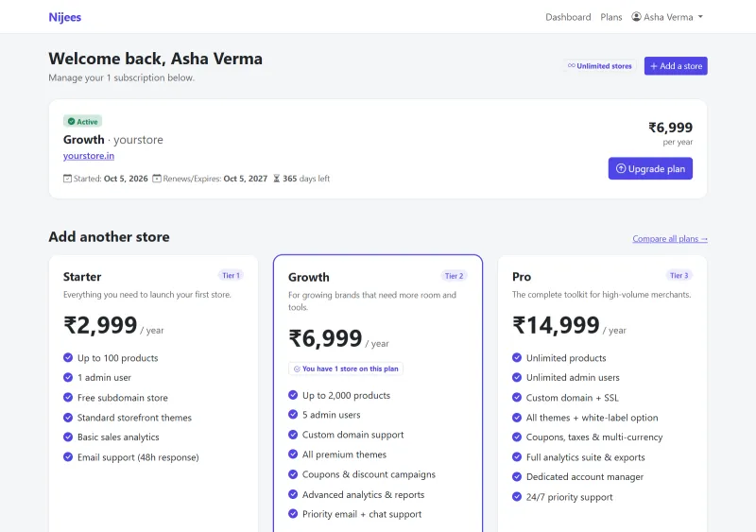
Task: Click check icon beside Email support (48h response)
Action: (x=68, y=456)
